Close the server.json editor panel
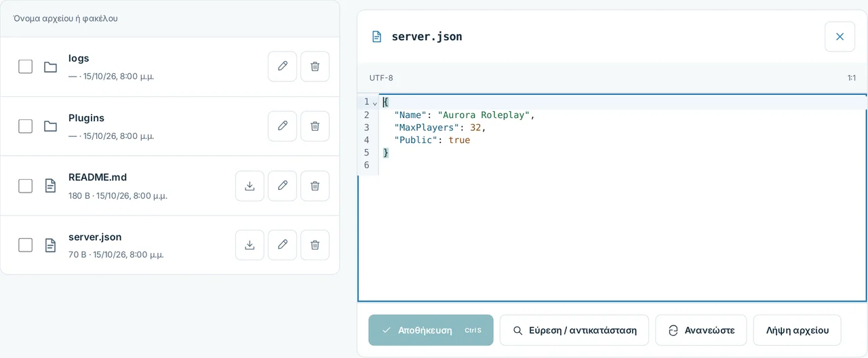 click(x=840, y=37)
